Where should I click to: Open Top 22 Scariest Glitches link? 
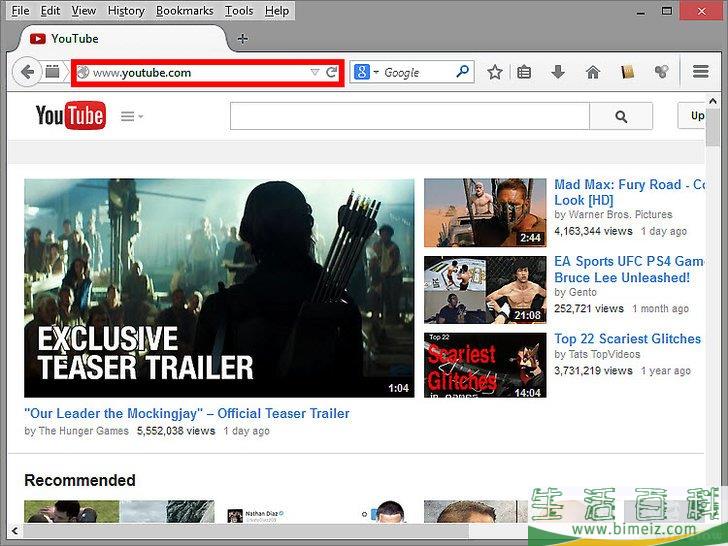click(627, 338)
